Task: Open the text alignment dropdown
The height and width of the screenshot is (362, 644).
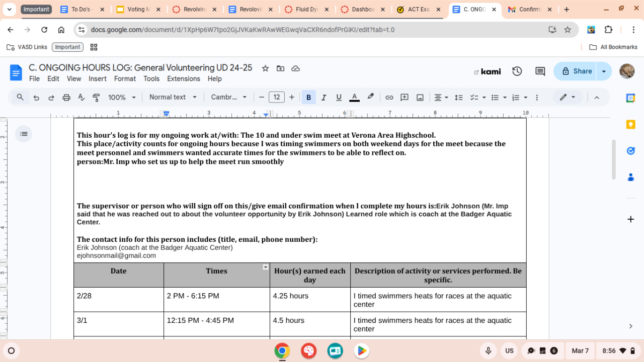Action: [x=441, y=98]
